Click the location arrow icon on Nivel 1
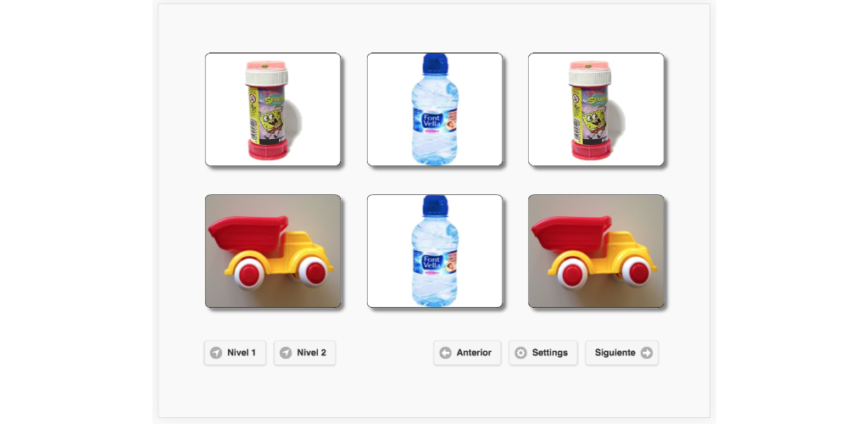Image resolution: width=868 pixels, height=424 pixels. tap(216, 353)
